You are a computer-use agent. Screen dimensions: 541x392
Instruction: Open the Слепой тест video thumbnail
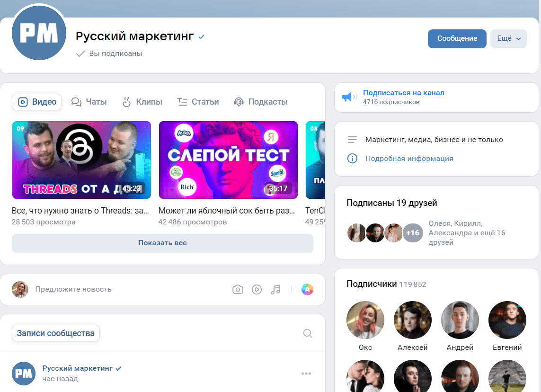coord(228,160)
